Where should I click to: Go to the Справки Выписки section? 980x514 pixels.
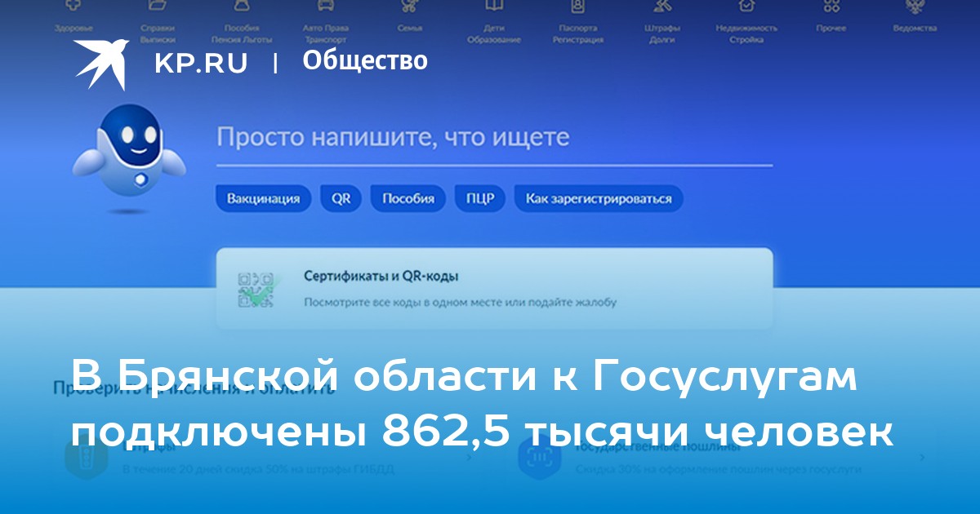click(x=158, y=33)
